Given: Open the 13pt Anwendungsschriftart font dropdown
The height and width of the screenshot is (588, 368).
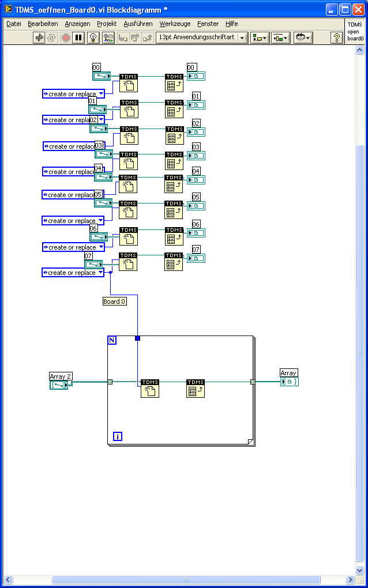Looking at the screenshot, I should point(202,37).
